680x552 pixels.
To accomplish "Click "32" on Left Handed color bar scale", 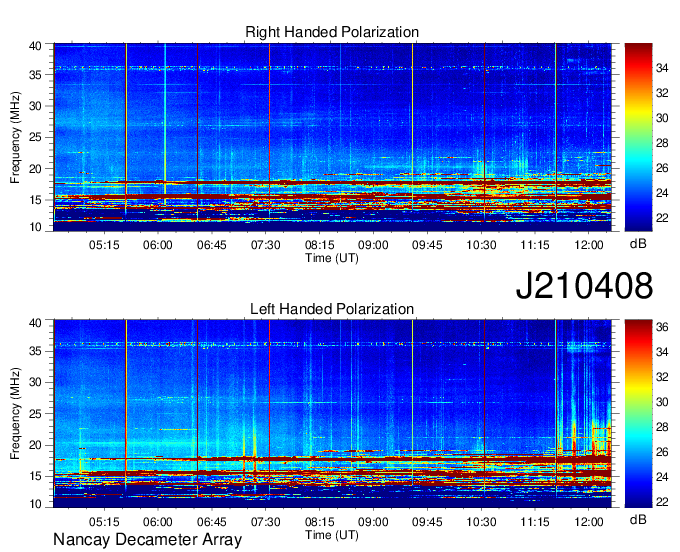I will (x=662, y=377).
